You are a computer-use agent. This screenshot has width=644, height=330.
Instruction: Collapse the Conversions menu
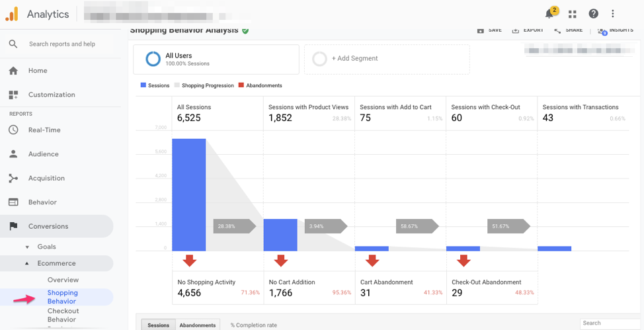(x=48, y=226)
